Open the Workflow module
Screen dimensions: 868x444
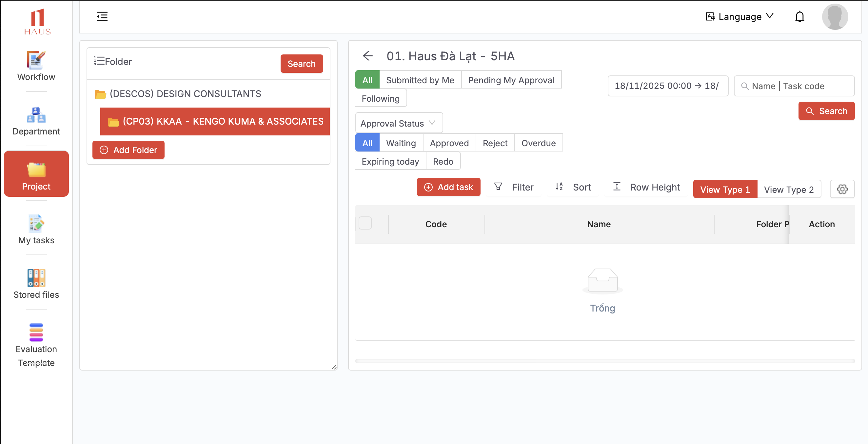pyautogui.click(x=36, y=66)
